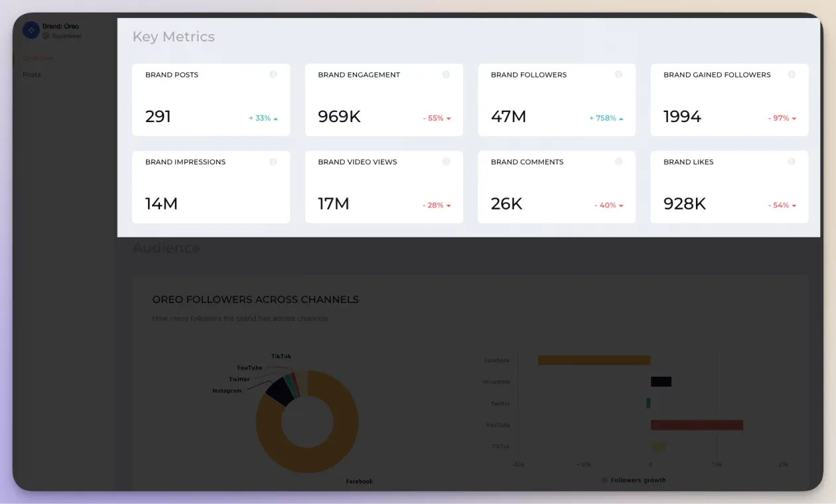836x504 pixels.
Task: Click the layers icon beside Superbowl
Action: tap(46, 36)
